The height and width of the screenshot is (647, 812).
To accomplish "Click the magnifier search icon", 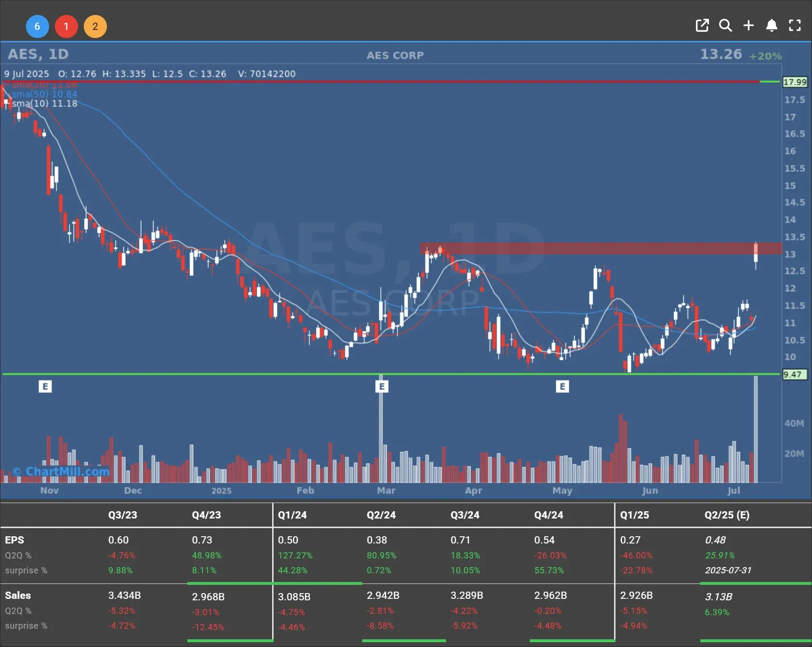I will click(725, 26).
